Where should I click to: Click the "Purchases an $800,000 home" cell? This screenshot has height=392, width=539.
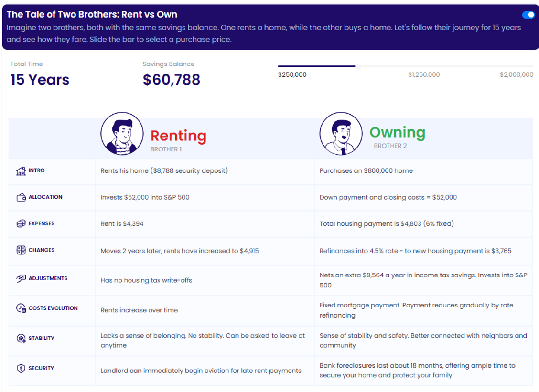[366, 171]
